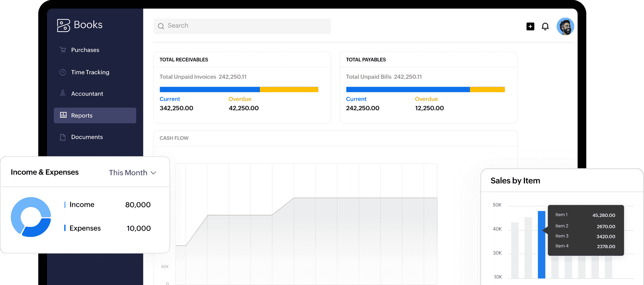Click the Total Receivables progress bar
The width and height of the screenshot is (644, 285).
[x=239, y=90]
